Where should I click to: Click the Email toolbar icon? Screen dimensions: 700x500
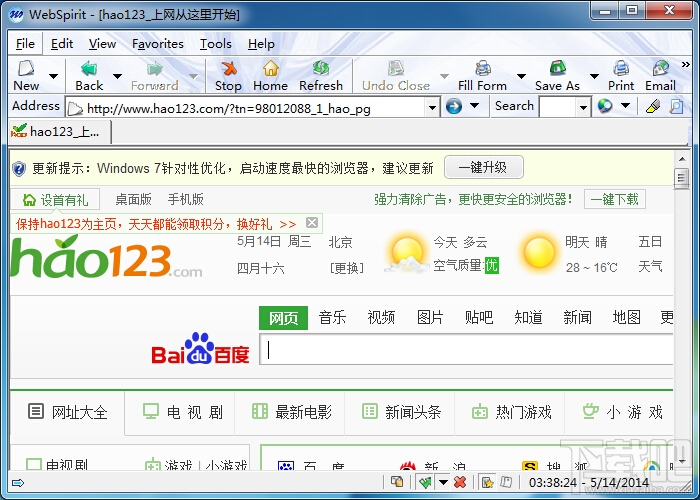pyautogui.click(x=660, y=68)
